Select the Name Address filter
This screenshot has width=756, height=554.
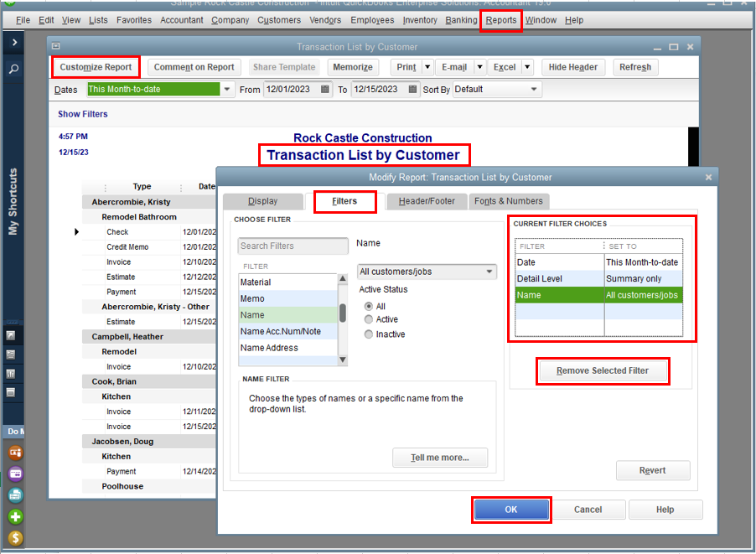pos(287,348)
